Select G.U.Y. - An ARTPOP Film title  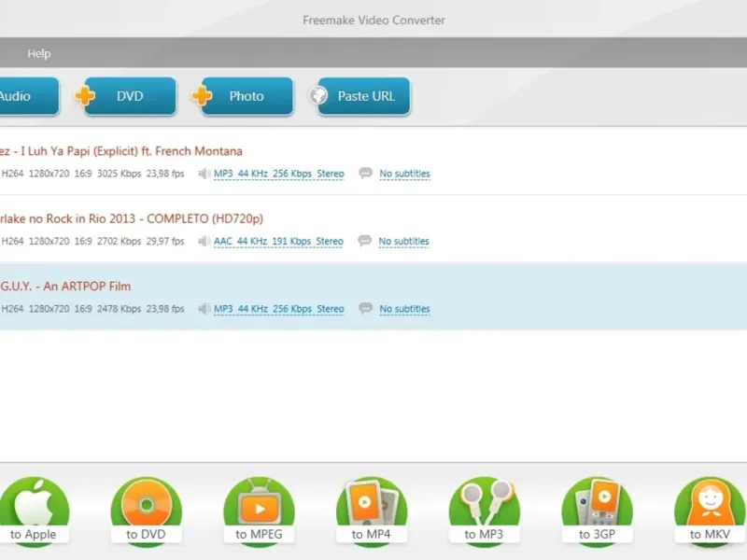pyautogui.click(x=65, y=287)
